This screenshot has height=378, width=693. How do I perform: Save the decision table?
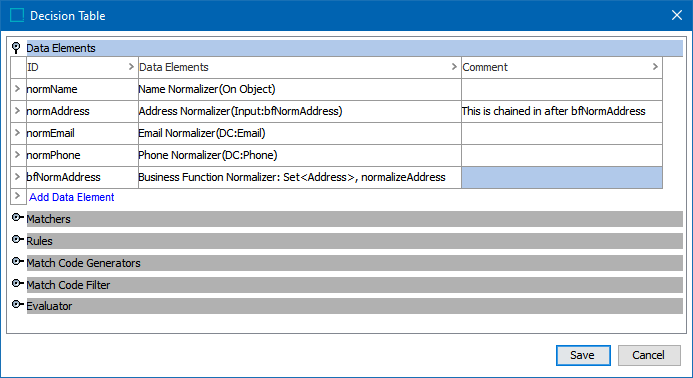pos(583,355)
